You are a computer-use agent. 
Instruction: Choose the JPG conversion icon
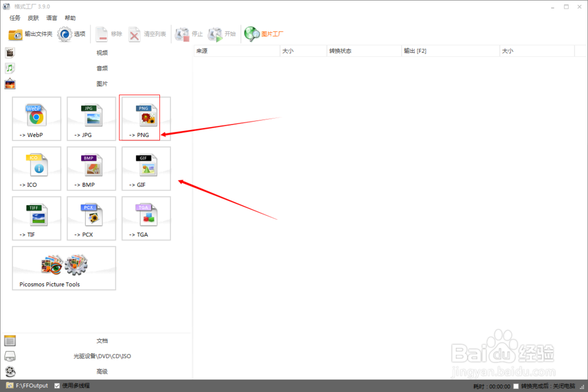click(91, 119)
